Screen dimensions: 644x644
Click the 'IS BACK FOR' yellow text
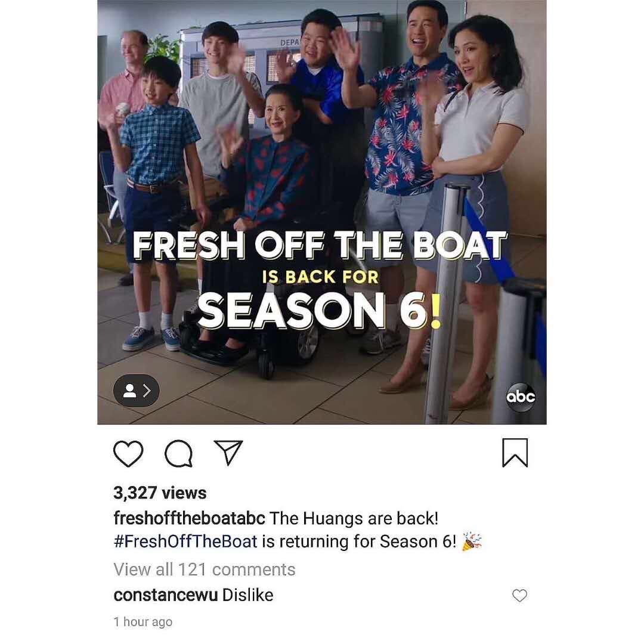(320, 277)
